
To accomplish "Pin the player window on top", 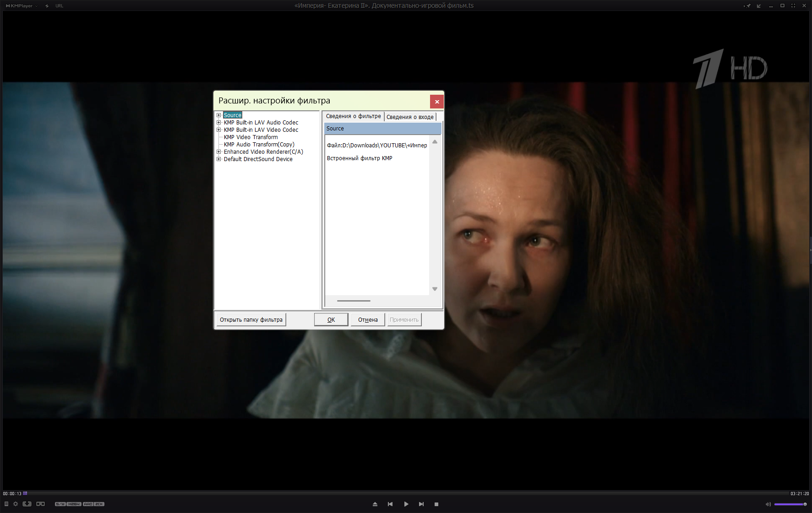I will [x=747, y=6].
